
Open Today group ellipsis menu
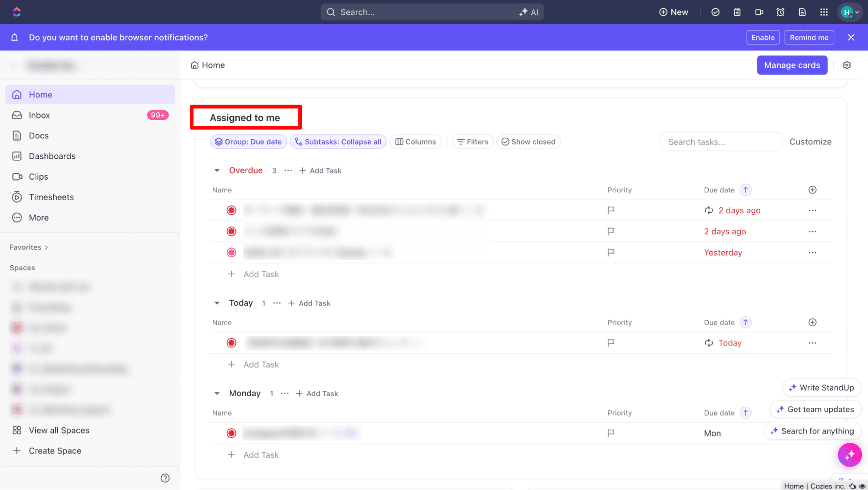pyautogui.click(x=277, y=303)
